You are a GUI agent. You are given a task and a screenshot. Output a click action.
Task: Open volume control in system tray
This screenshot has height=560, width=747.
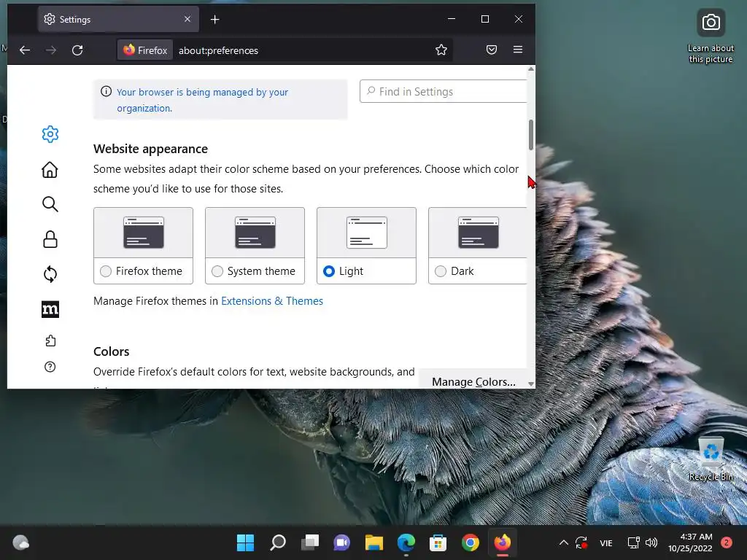point(651,542)
